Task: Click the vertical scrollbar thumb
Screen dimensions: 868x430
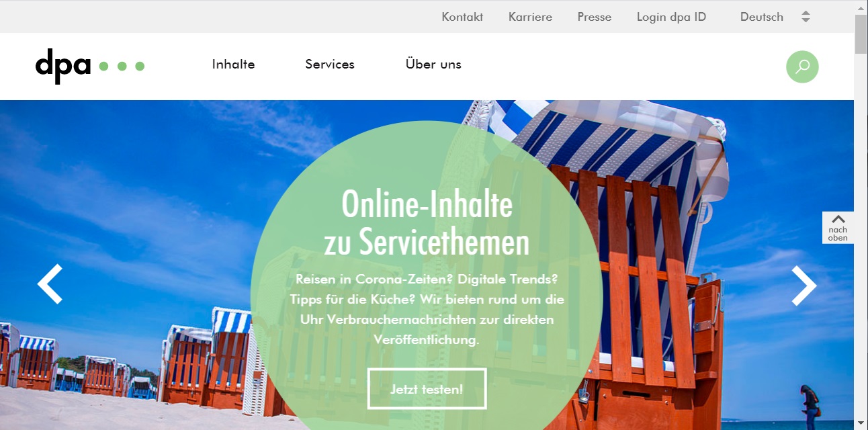Action: click(x=861, y=34)
